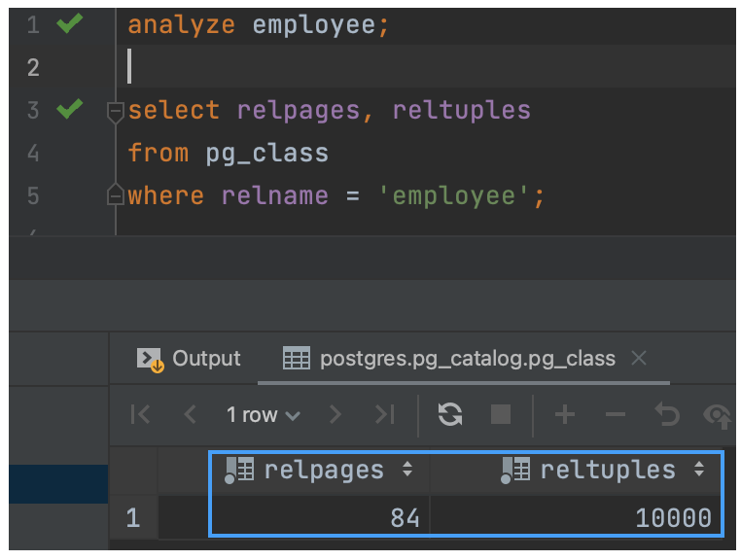The image size is (741, 560).
Task: Go to first page of results
Action: coord(140,414)
